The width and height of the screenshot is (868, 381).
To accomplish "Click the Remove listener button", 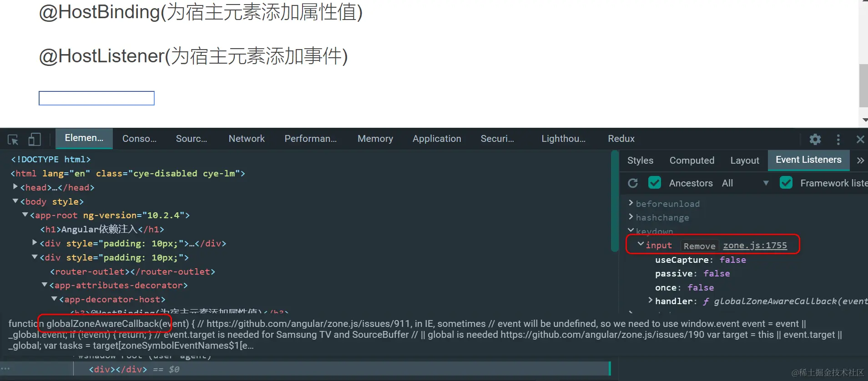I will (699, 246).
